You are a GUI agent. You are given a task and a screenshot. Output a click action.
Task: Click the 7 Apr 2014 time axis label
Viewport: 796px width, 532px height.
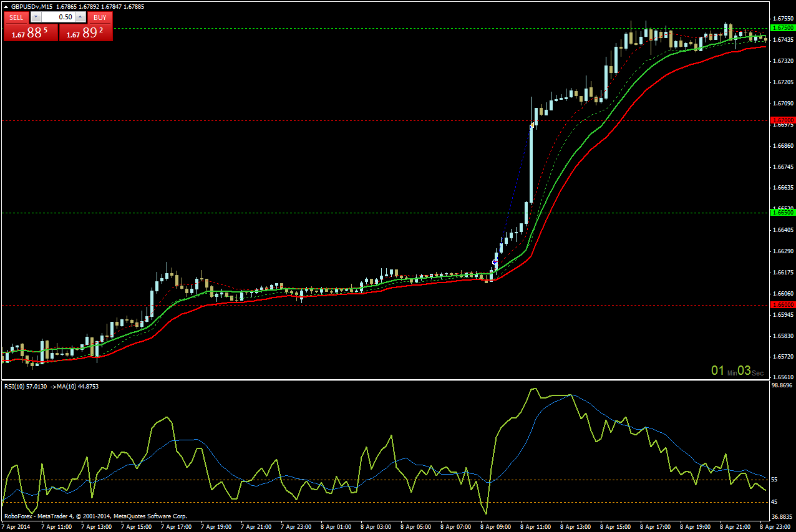16,527
